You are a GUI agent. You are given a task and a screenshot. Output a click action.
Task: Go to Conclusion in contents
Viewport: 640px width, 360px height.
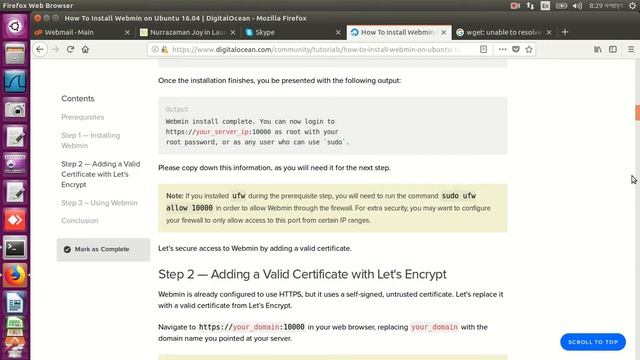point(80,221)
